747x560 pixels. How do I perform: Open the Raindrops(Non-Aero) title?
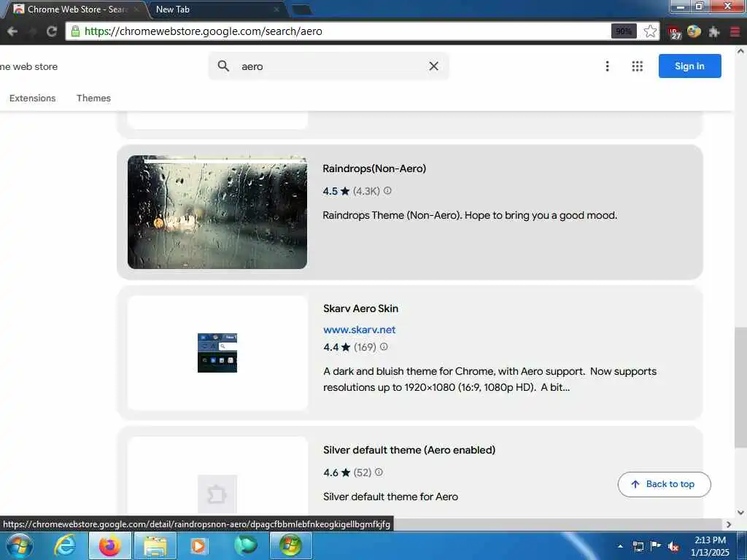coord(374,168)
